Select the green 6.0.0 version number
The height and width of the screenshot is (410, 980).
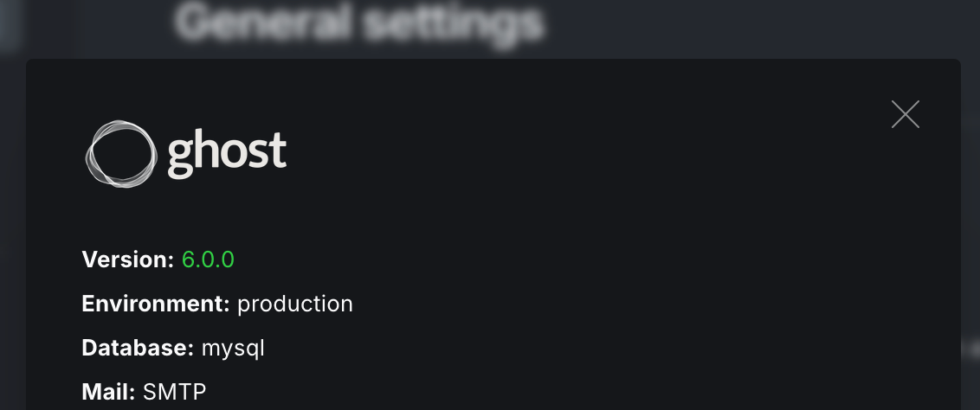pos(208,259)
